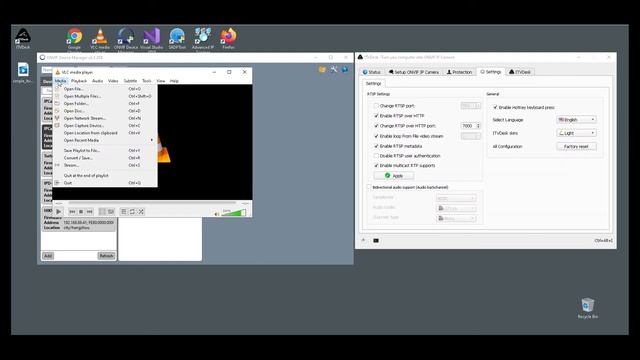The height and width of the screenshot is (360, 640).
Task: Click the blue icon beside the wrench in ONVIF Device Manager
Action: 345,69
